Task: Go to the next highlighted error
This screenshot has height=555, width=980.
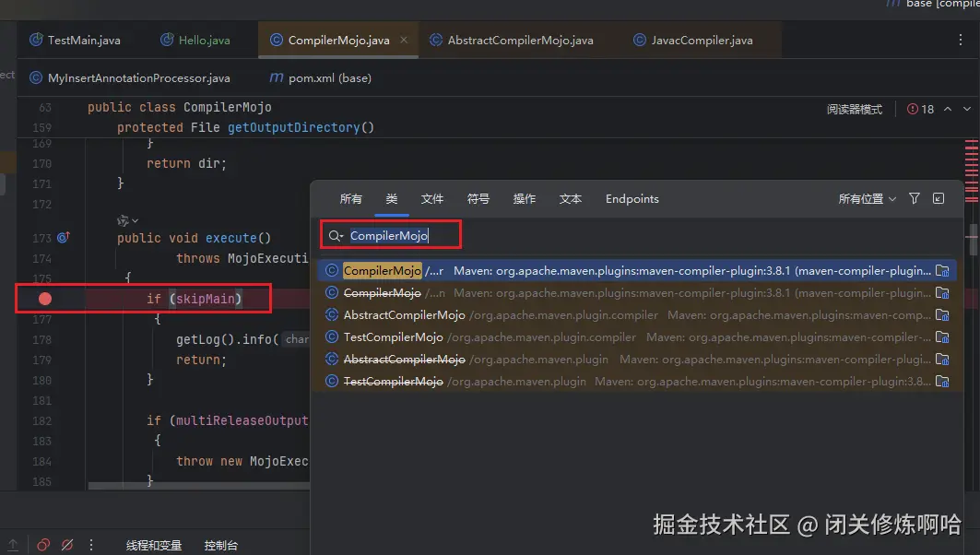Action: pyautogui.click(x=967, y=109)
